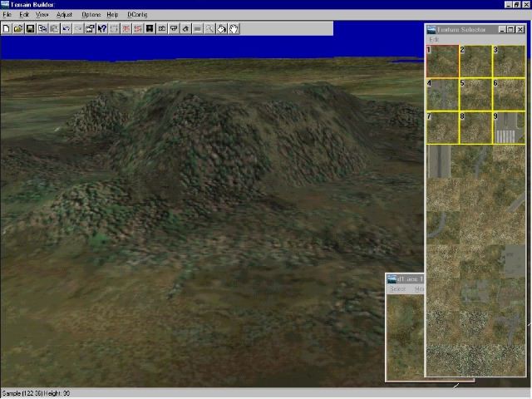Click the Copy toolbar icon
Viewport: 532px width, 399px height.
(x=42, y=28)
